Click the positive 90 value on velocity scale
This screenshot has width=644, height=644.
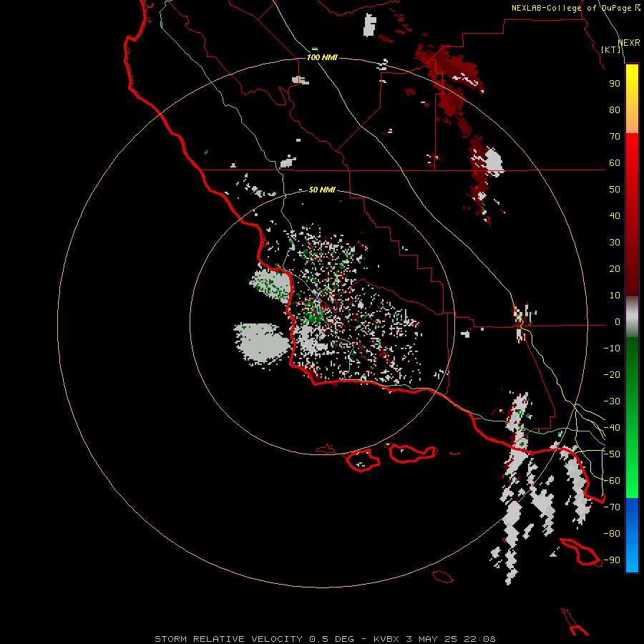615,84
